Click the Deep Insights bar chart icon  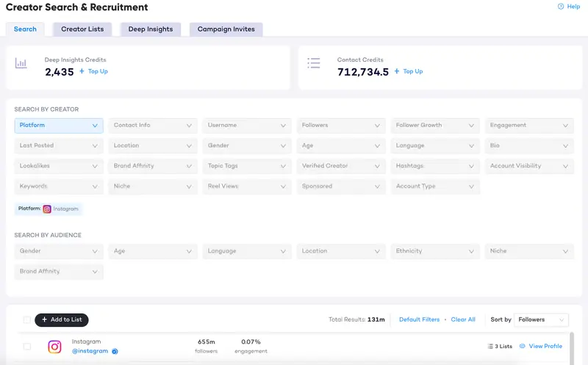(21, 64)
